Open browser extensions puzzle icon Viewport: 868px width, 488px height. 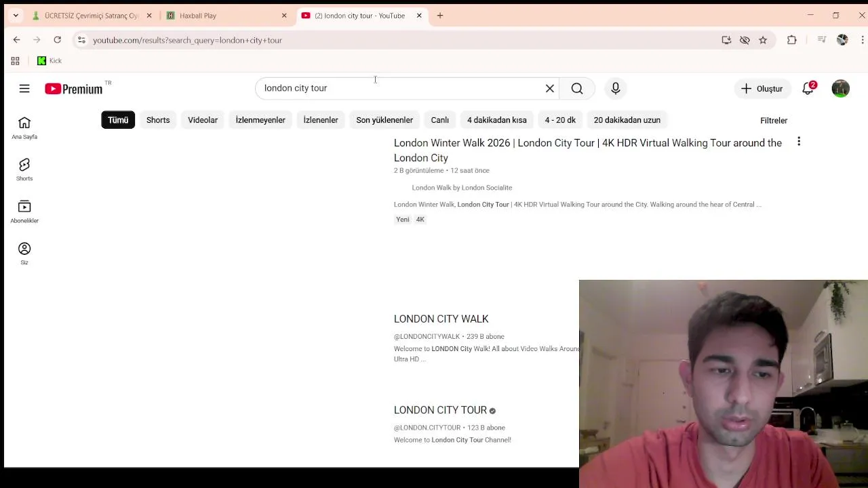[x=792, y=40]
